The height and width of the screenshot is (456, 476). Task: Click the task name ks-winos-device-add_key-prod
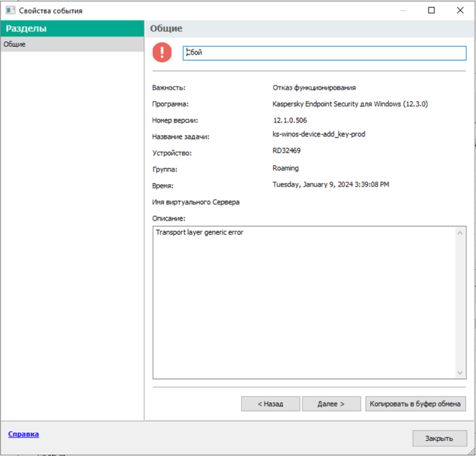coord(319,134)
